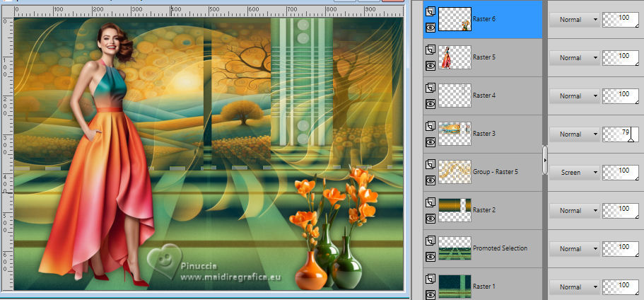Click the layer type icon of Raster 6
Screen dimensions: 644x300
click(x=430, y=11)
